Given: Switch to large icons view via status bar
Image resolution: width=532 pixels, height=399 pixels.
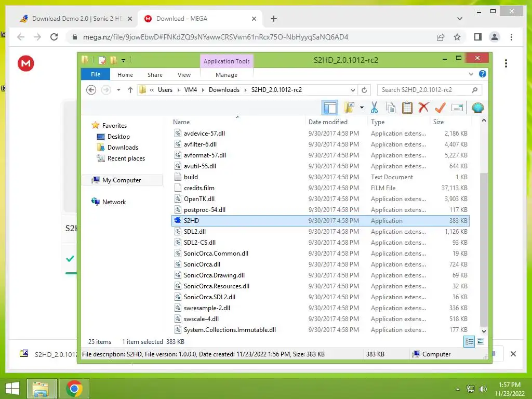Looking at the screenshot, I should (x=481, y=342).
